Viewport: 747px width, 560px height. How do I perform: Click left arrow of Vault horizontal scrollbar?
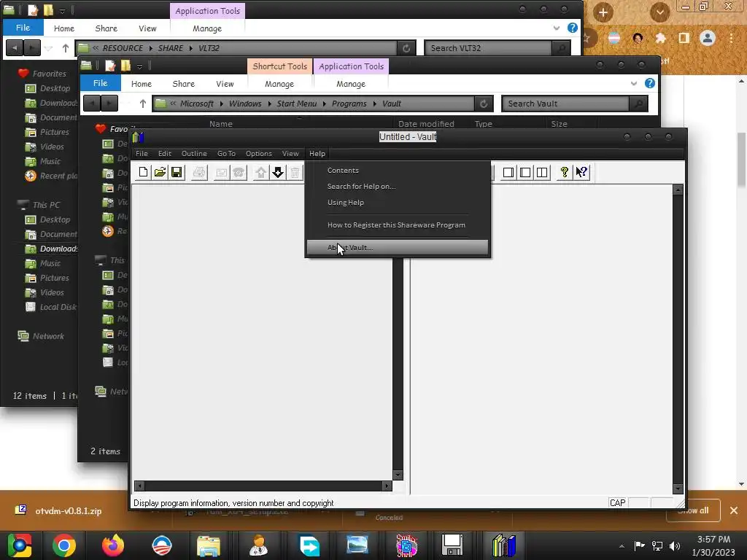pos(139,486)
